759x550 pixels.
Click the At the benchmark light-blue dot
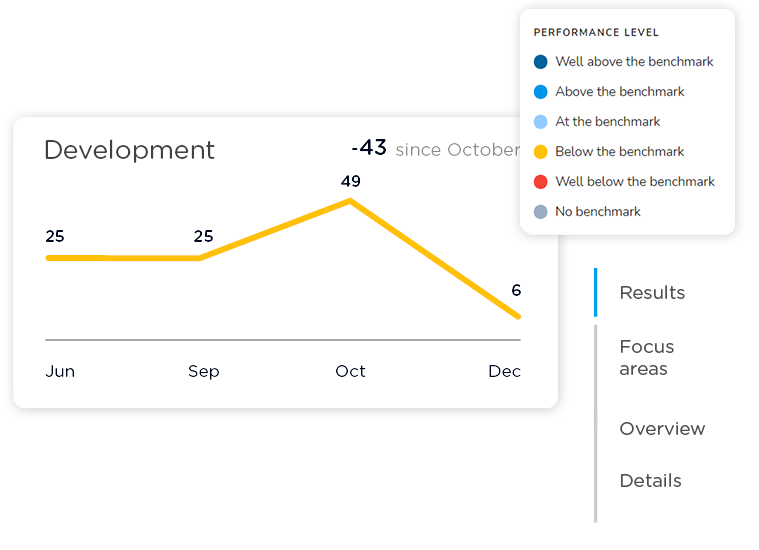pyautogui.click(x=541, y=122)
